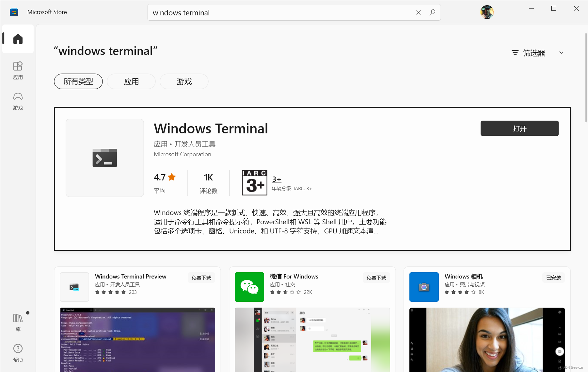
Task: Select the 应用 category filter tab
Action: [x=131, y=81]
